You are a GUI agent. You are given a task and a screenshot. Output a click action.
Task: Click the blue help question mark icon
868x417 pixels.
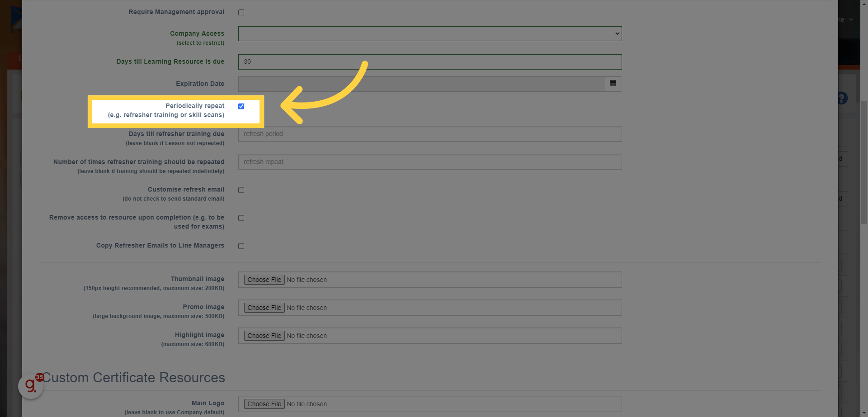coord(842,98)
